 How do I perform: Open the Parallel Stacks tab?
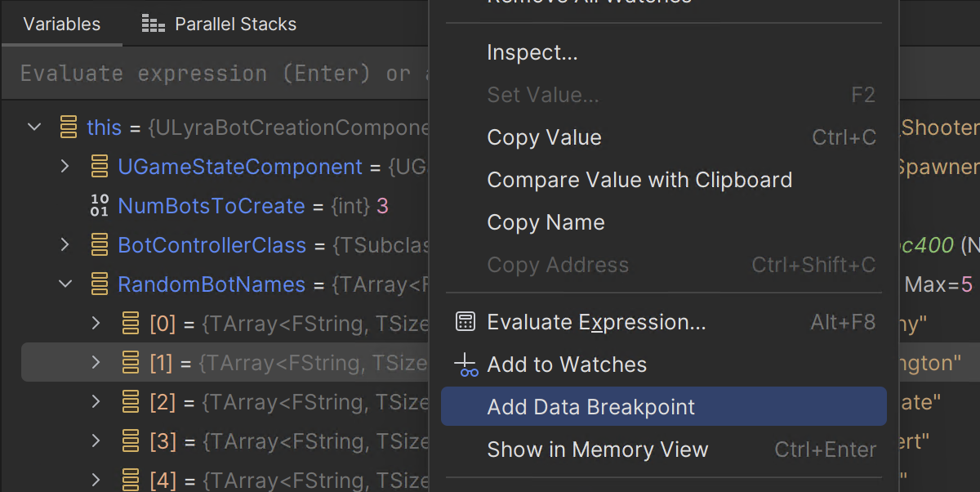point(219,25)
